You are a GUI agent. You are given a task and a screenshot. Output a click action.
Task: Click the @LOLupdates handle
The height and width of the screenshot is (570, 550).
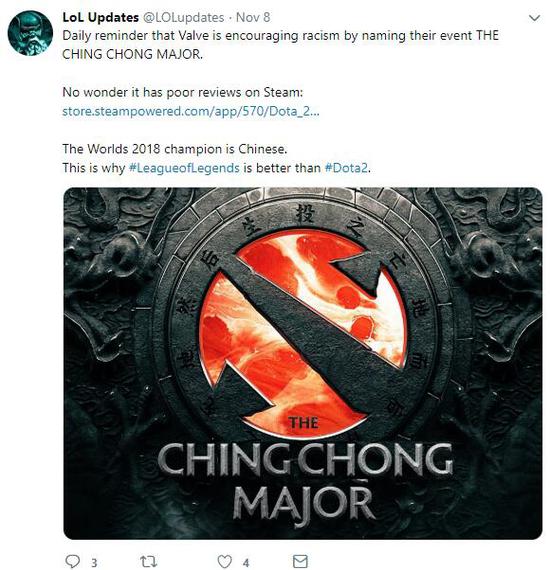coord(183,17)
